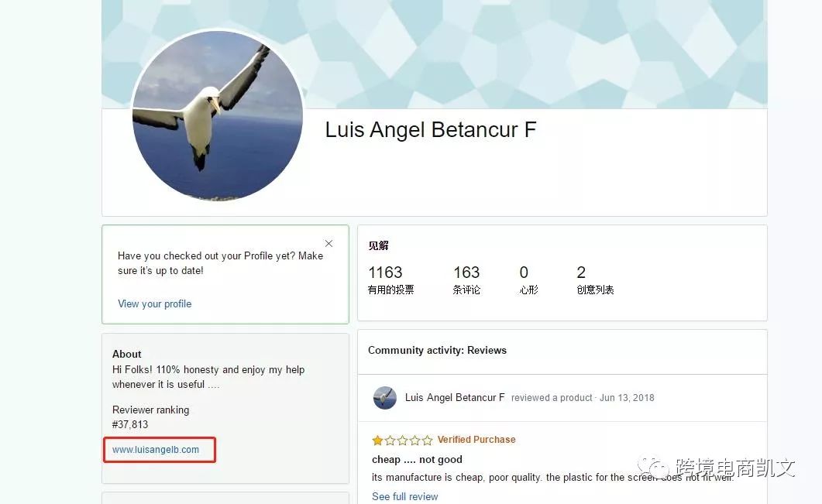Click the 163 reviews count
Image resolution: width=822 pixels, height=504 pixels.
[x=466, y=279]
